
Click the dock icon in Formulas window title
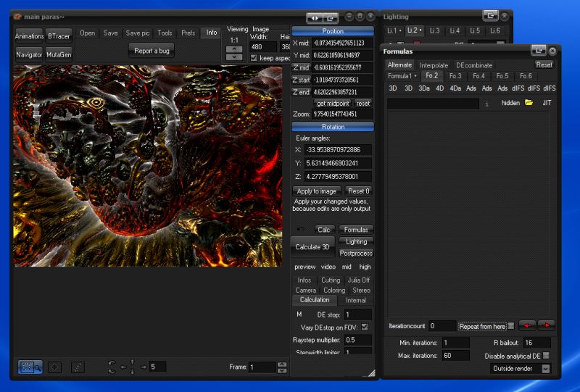(x=539, y=49)
